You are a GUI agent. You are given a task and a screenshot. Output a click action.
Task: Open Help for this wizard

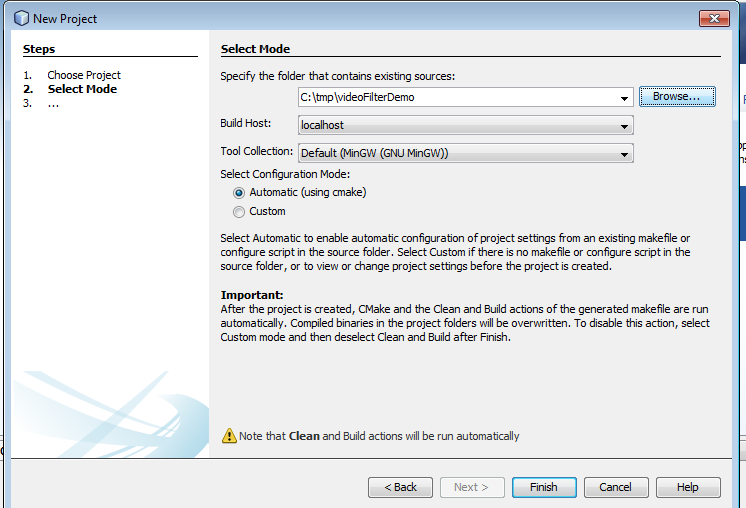[x=687, y=487]
